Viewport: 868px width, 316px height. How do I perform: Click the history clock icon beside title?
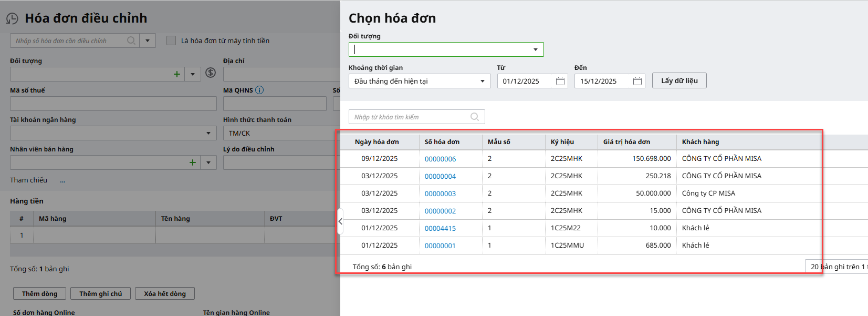[12, 19]
